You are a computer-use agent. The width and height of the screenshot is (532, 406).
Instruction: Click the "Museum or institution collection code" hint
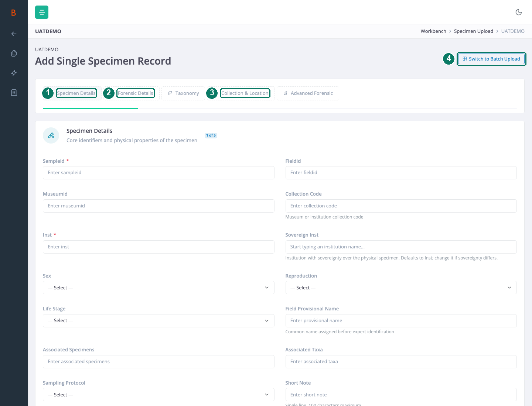pyautogui.click(x=324, y=217)
